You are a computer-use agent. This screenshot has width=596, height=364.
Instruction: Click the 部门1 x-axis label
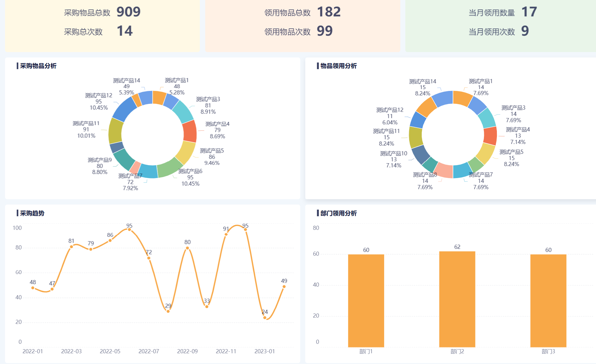pos(366,351)
